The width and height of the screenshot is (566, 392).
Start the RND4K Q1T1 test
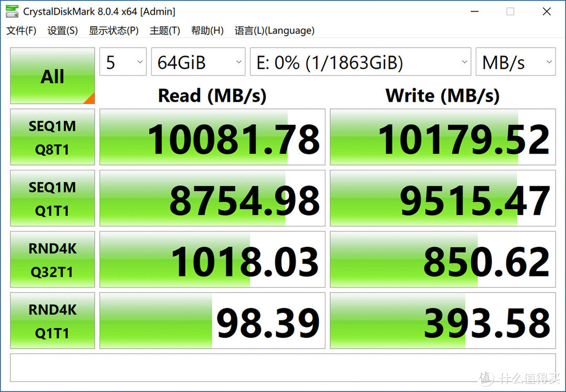point(52,321)
